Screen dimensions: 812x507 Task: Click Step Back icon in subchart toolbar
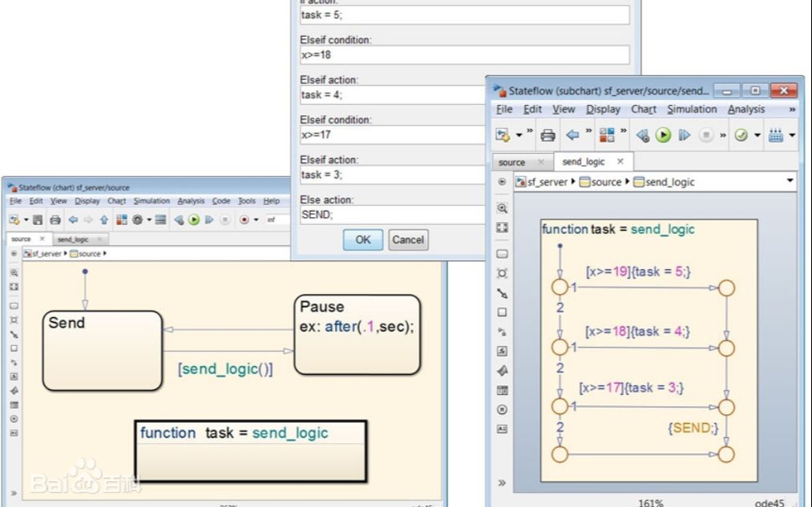tap(643, 135)
